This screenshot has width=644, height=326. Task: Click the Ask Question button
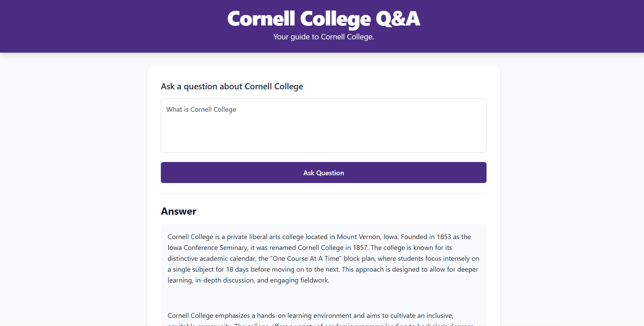(x=323, y=173)
